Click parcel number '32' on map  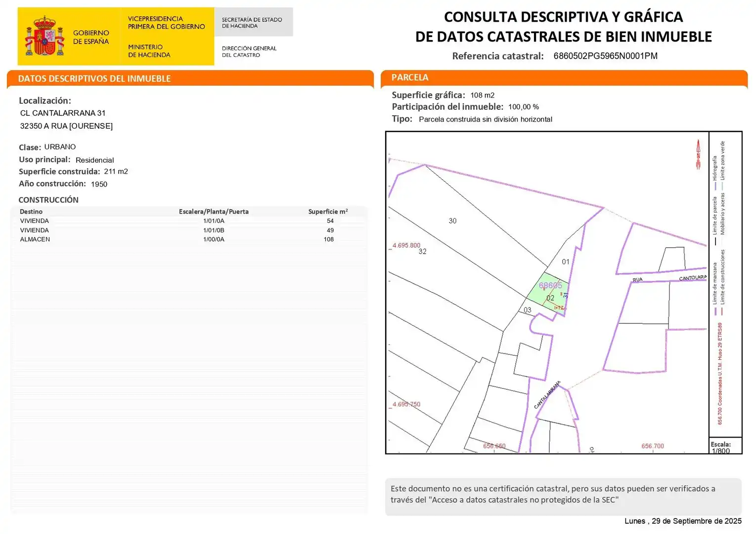click(422, 251)
